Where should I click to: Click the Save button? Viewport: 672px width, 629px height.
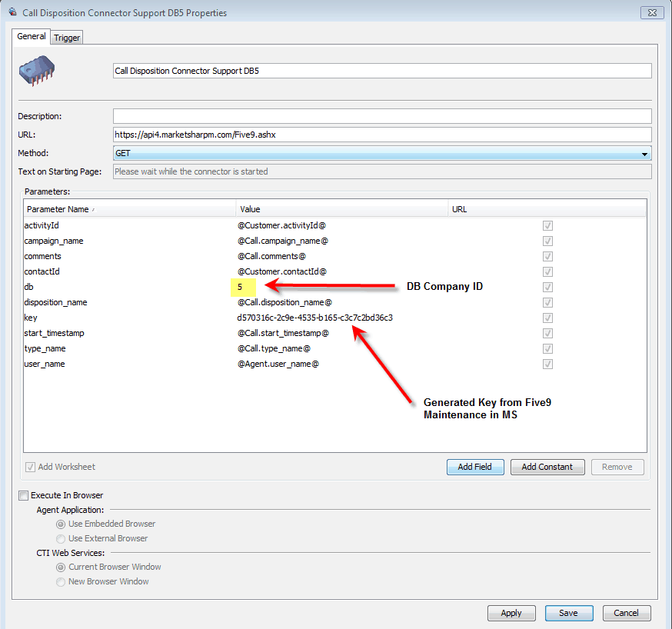tap(569, 613)
